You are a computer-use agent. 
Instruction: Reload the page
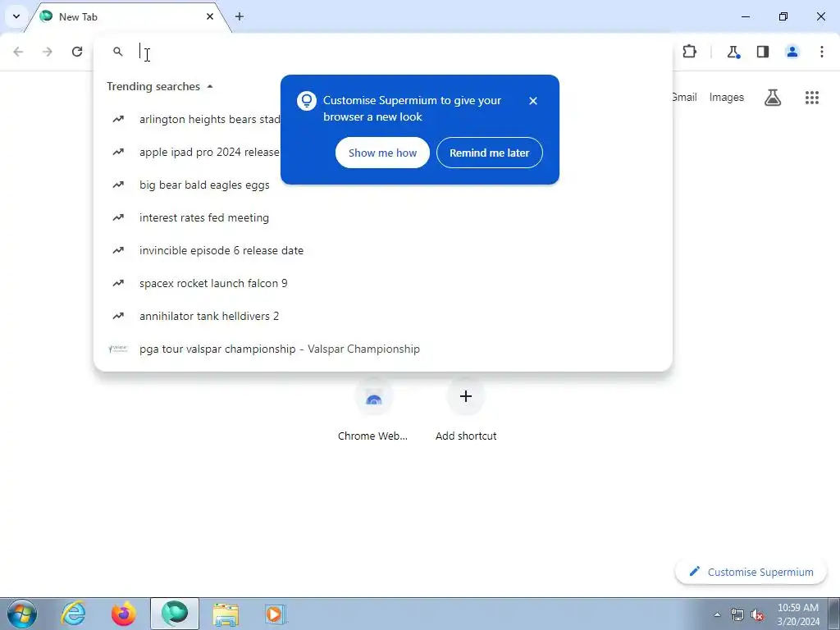[x=77, y=52]
